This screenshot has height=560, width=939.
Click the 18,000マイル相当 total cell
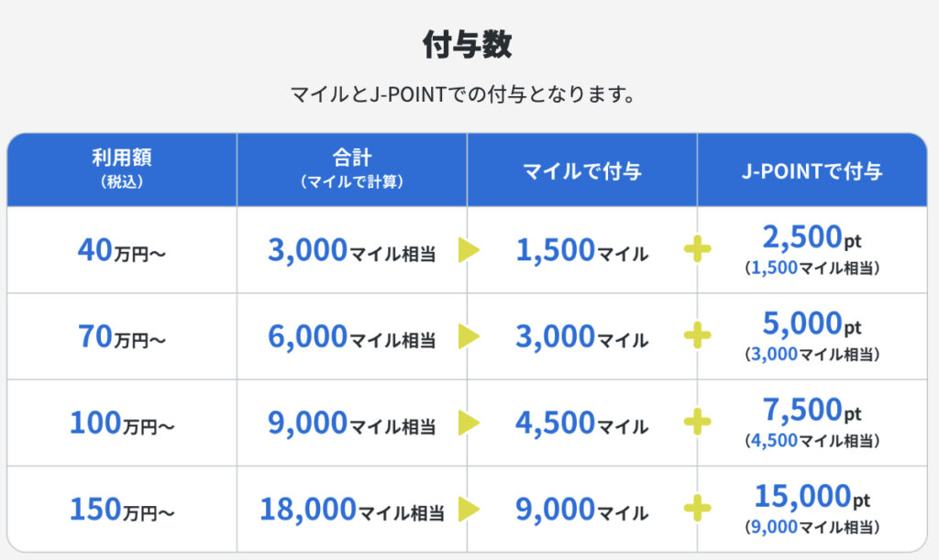[x=352, y=510]
